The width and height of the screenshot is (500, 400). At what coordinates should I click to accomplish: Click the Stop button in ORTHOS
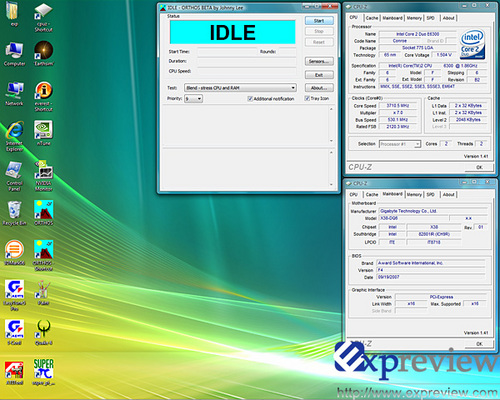(319, 31)
